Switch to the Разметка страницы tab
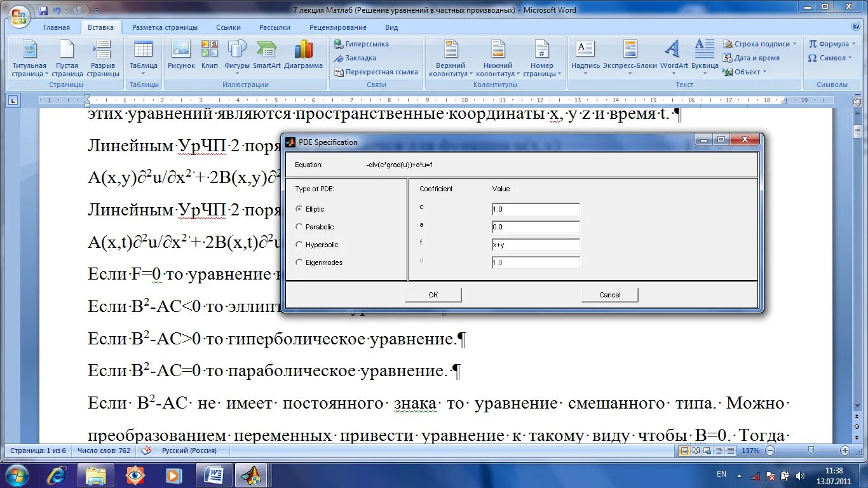Screen dimensions: 868x488 165,27
